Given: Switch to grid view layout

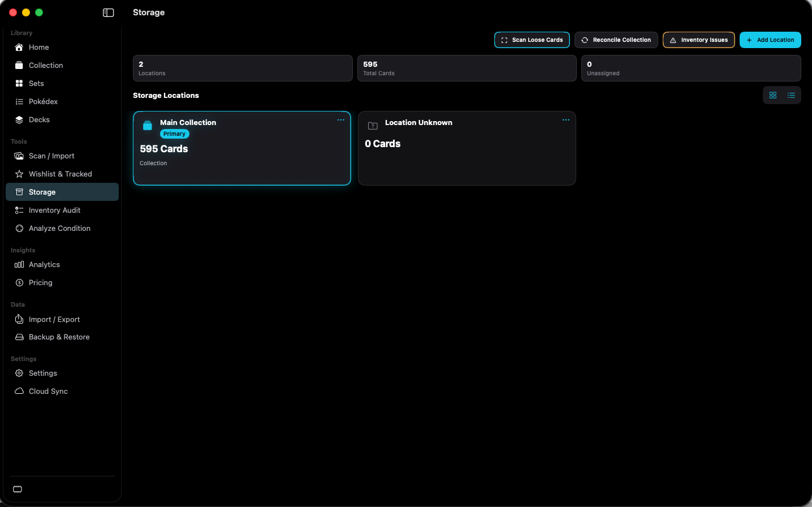Looking at the screenshot, I should (x=773, y=95).
